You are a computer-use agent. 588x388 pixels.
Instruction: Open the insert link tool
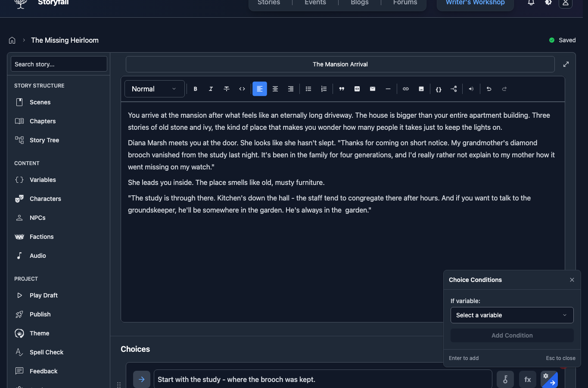pyautogui.click(x=405, y=89)
